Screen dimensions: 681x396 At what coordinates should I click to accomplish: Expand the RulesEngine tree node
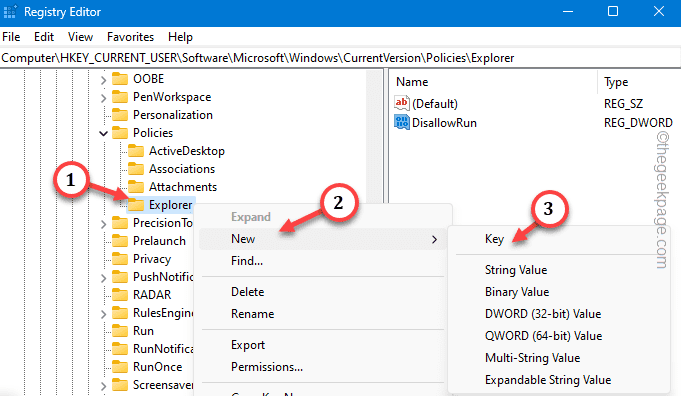coord(103,314)
